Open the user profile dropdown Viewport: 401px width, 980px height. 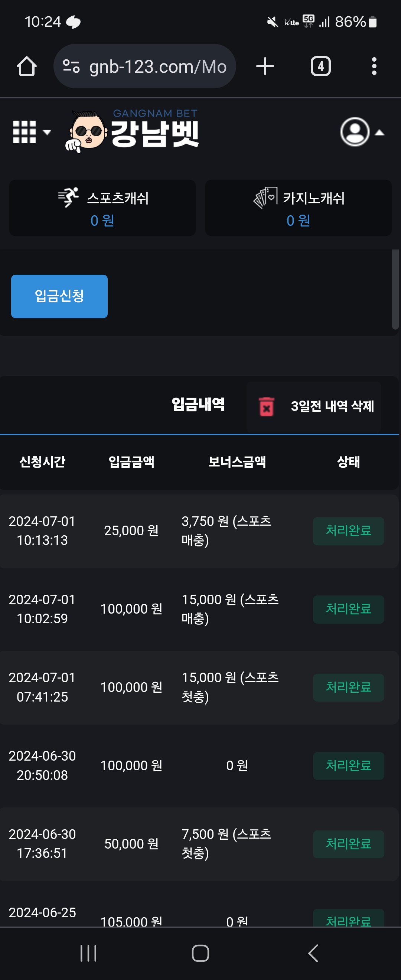(362, 132)
